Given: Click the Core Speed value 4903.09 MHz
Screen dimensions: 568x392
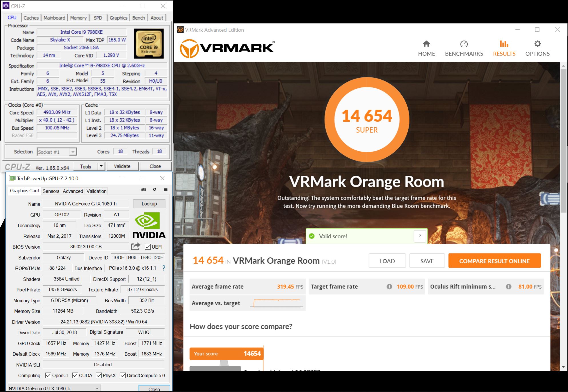Looking at the screenshot, I should point(57,112).
